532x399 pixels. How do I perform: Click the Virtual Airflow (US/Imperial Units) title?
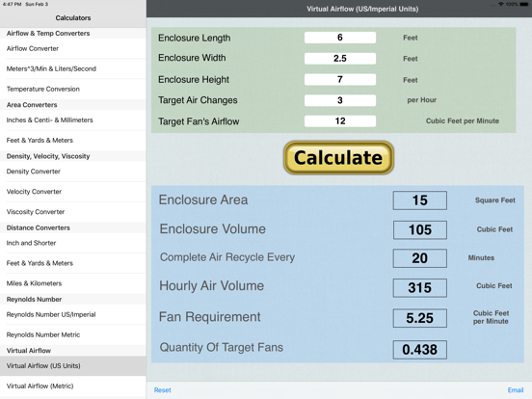(x=362, y=10)
